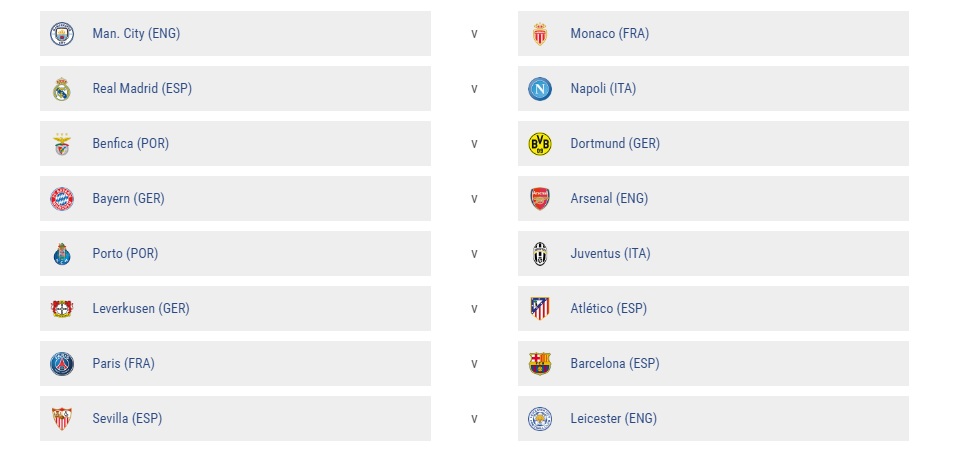Click the Sevilla club crest
Image resolution: width=976 pixels, height=462 pixels.
(62, 418)
